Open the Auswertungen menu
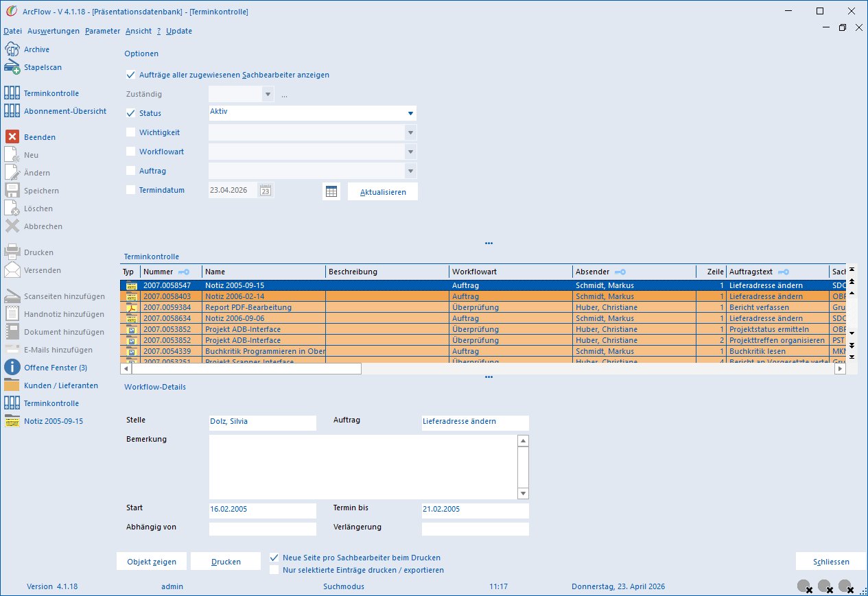868x596 pixels. point(54,31)
